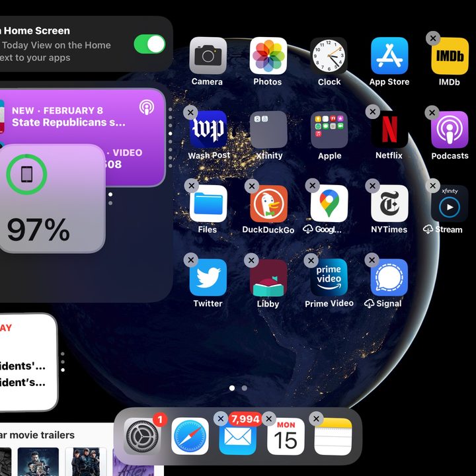This screenshot has height=476, width=476.
Task: Tap the 97% battery widget
Action: point(52,198)
